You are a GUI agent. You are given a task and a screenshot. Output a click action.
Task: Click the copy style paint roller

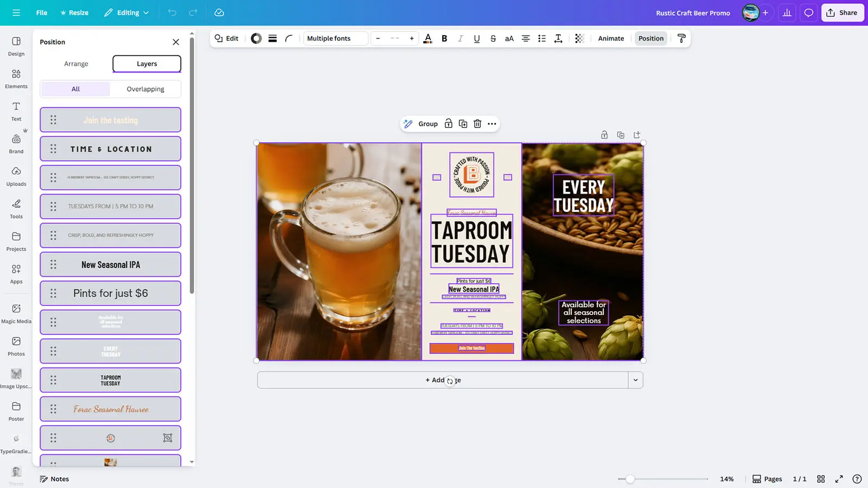tap(682, 38)
